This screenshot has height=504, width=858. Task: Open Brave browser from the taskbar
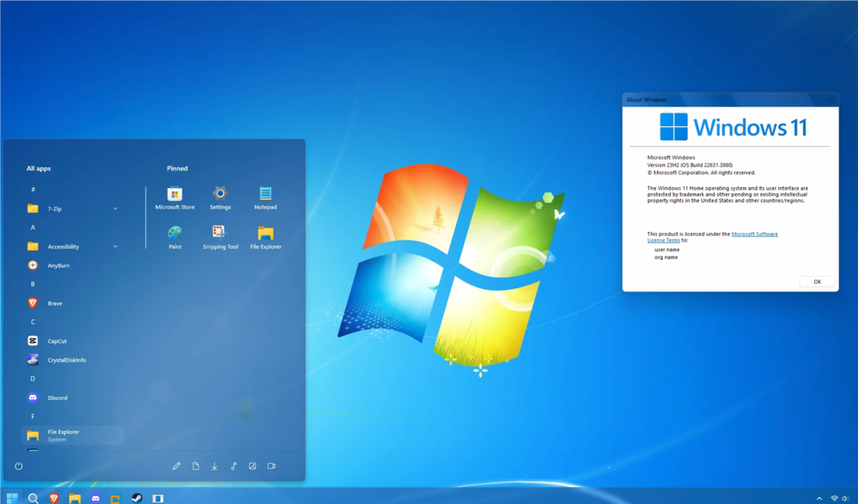coord(53,498)
